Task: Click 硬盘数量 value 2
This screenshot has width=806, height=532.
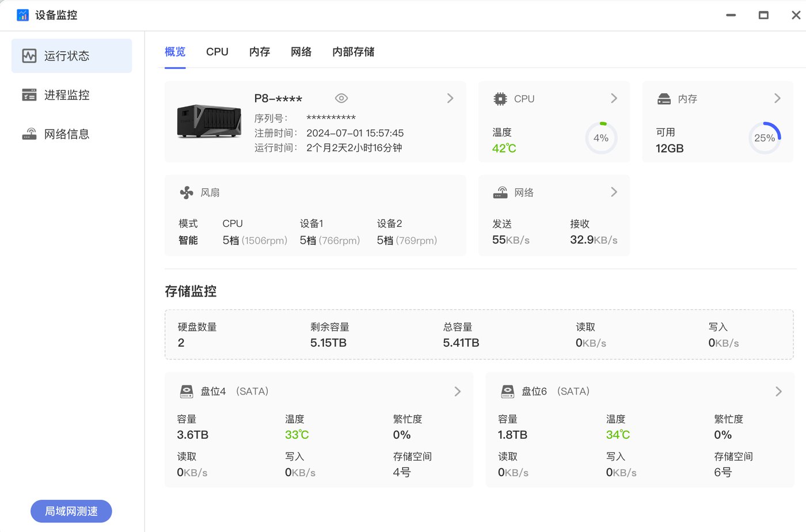Action: tap(181, 343)
